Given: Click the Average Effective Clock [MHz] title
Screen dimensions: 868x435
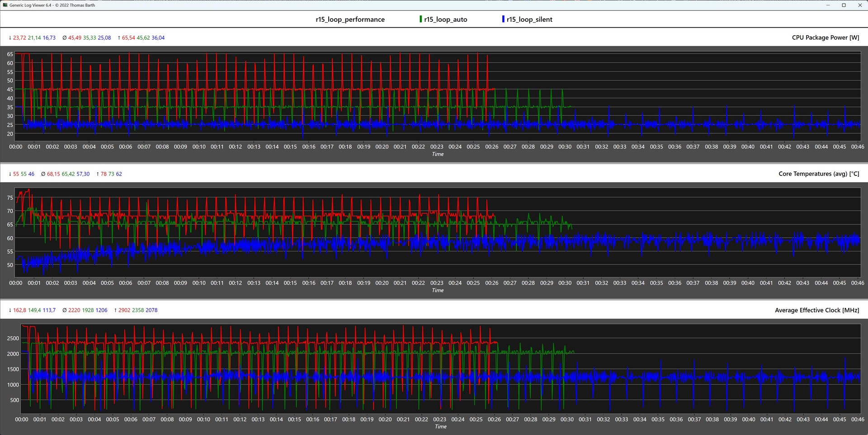Looking at the screenshot, I should (x=816, y=310).
